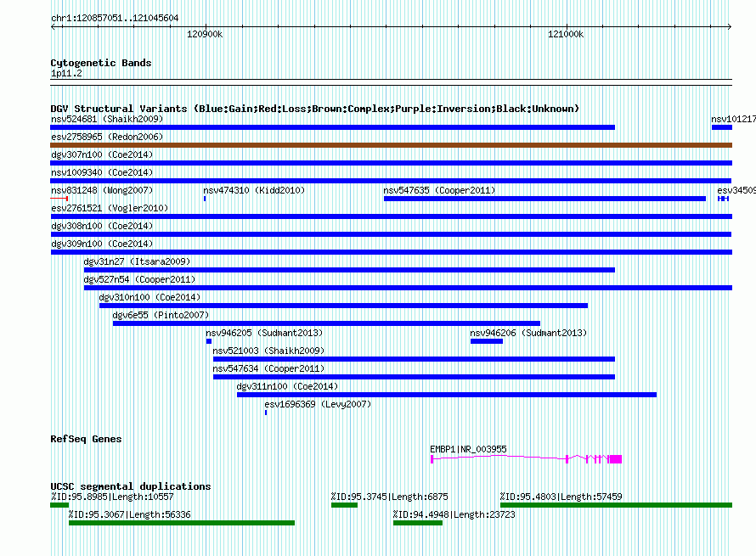Click segmental duplication %ID:95.3067 Length:56336 label
Image resolution: width=756 pixels, height=556 pixels.
129,514
